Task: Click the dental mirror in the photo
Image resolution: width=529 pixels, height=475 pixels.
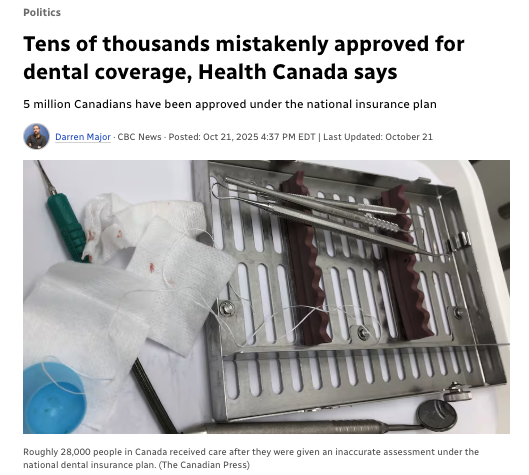Action: coord(437,414)
